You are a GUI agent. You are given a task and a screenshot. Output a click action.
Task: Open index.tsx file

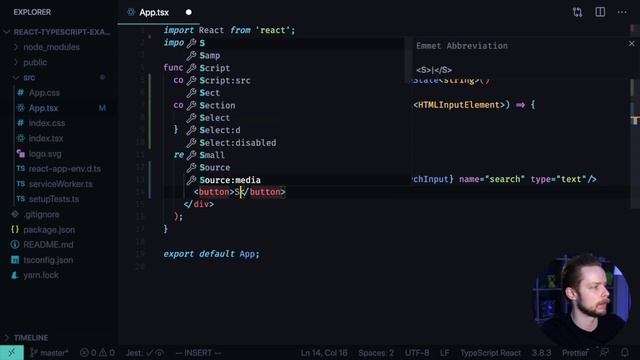(46, 138)
